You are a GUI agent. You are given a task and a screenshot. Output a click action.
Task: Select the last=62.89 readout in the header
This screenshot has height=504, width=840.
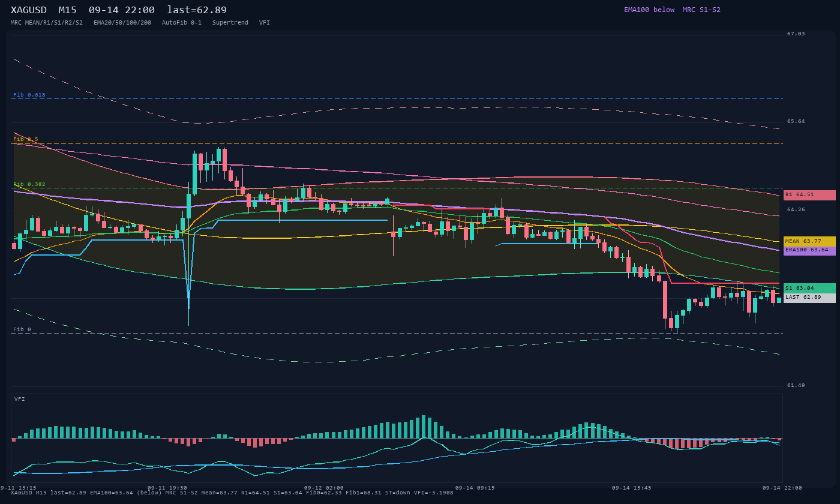[x=197, y=10]
